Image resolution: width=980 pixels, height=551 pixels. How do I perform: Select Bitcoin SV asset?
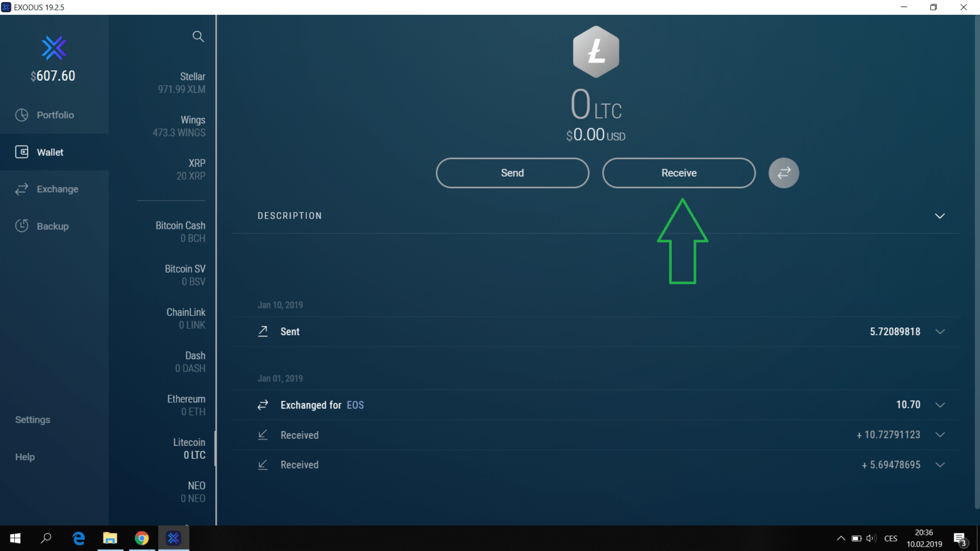[184, 275]
